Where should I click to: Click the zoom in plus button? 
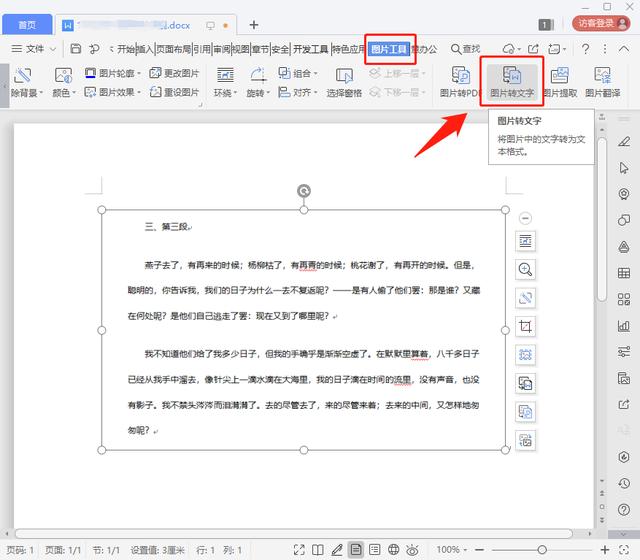[x=605, y=549]
